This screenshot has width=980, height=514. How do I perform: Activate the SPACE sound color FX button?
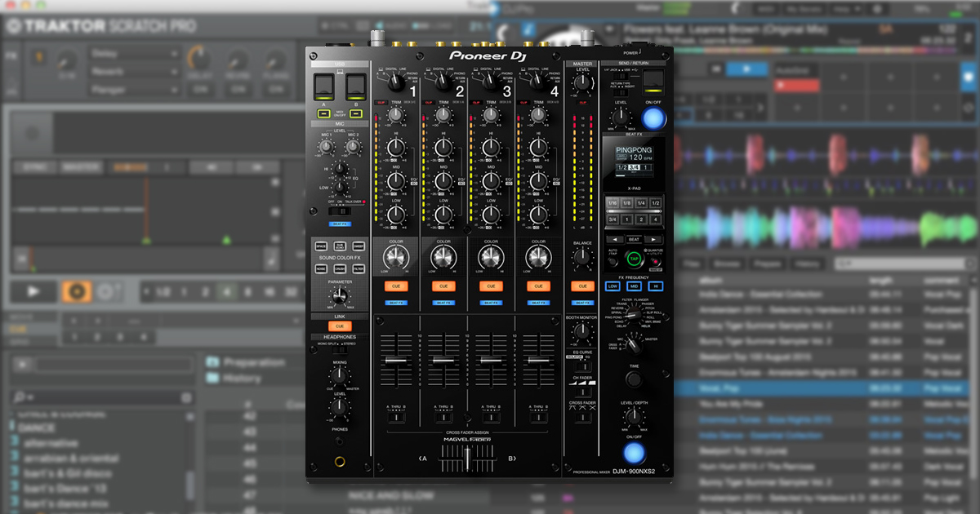[x=321, y=246]
